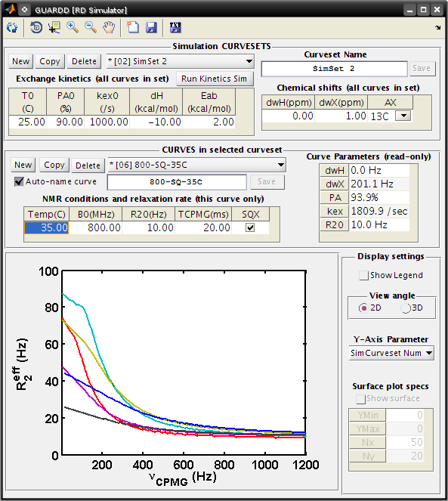Open the AX 13C nucleus dropdown
This screenshot has height=501, width=448.
pyautogui.click(x=403, y=116)
